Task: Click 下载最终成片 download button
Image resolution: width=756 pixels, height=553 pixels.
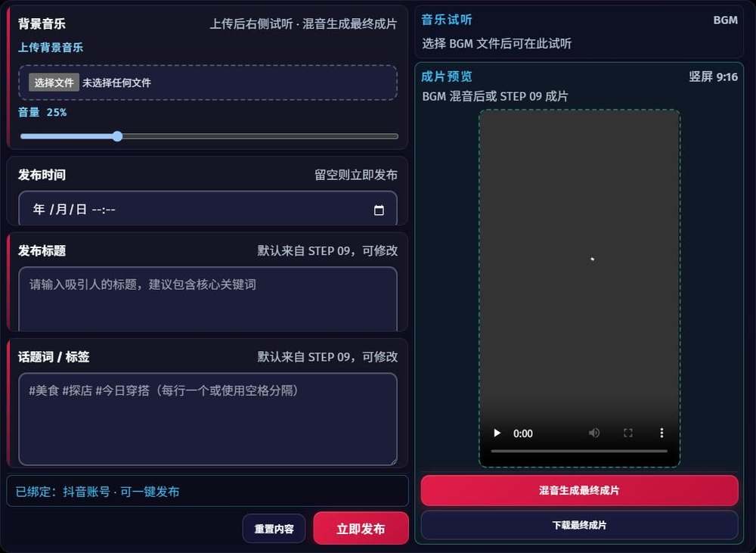Action: point(579,525)
